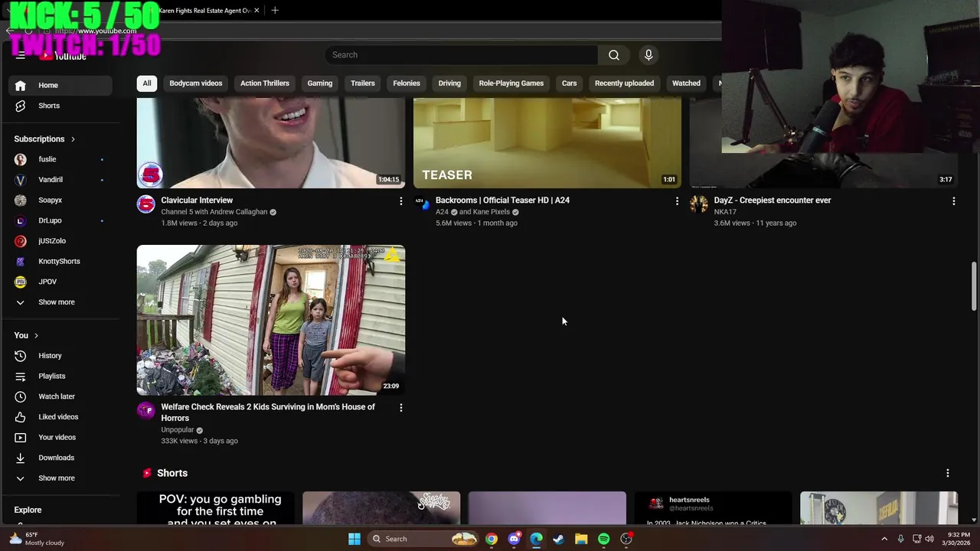Select Watched filter chip
The width and height of the screenshot is (980, 551).
click(686, 83)
